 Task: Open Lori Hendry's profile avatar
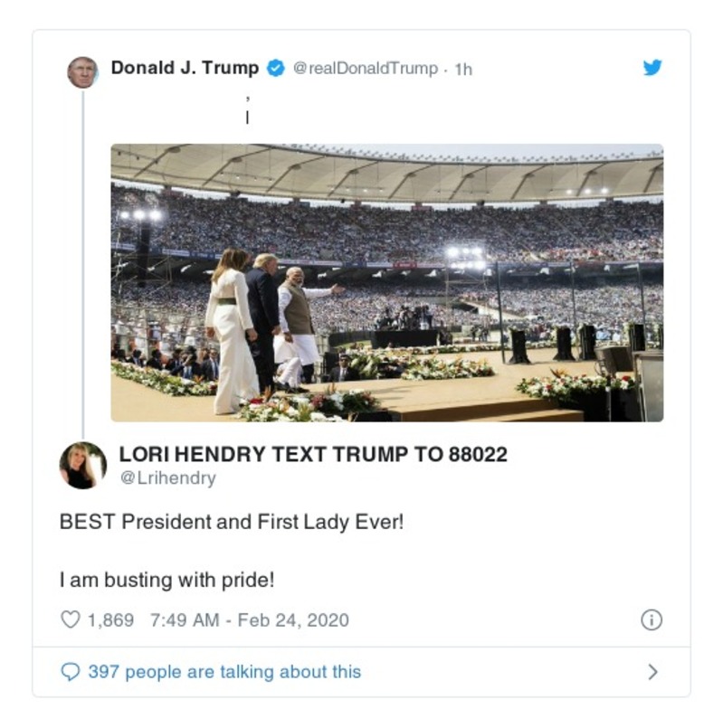tap(80, 459)
